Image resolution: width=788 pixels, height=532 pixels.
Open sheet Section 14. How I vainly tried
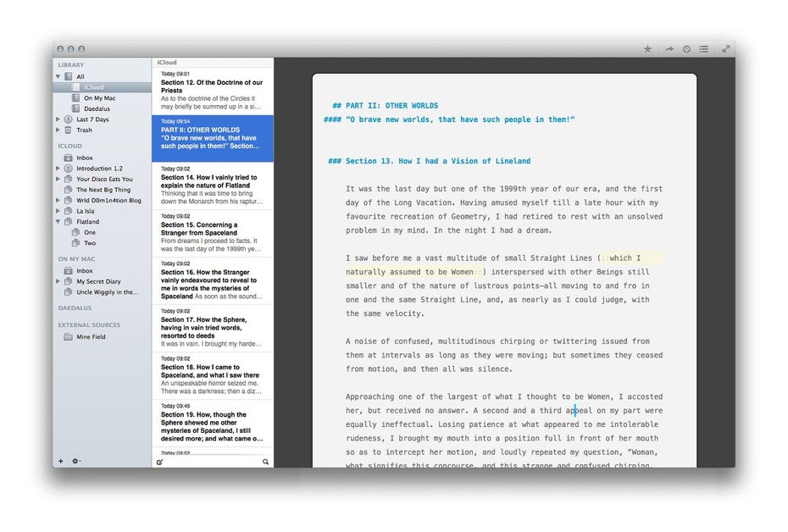tap(213, 186)
